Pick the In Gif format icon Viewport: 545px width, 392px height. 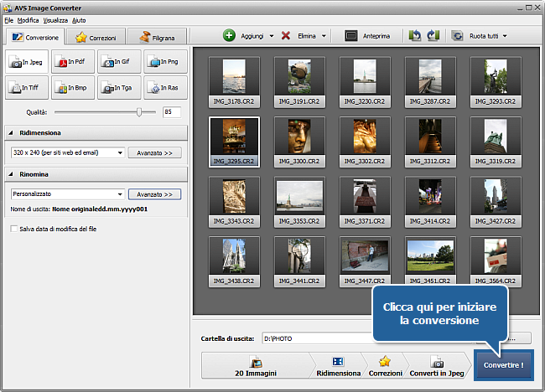click(x=119, y=61)
